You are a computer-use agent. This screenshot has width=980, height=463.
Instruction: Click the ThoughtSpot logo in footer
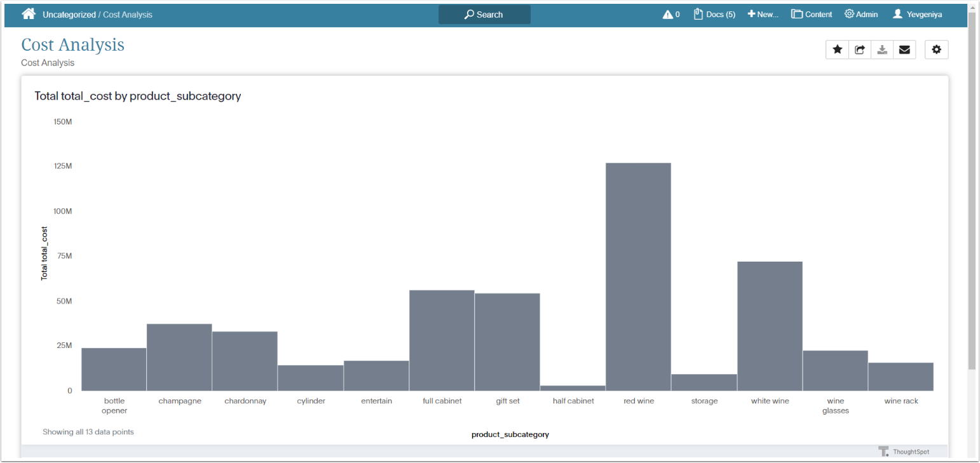click(x=904, y=452)
